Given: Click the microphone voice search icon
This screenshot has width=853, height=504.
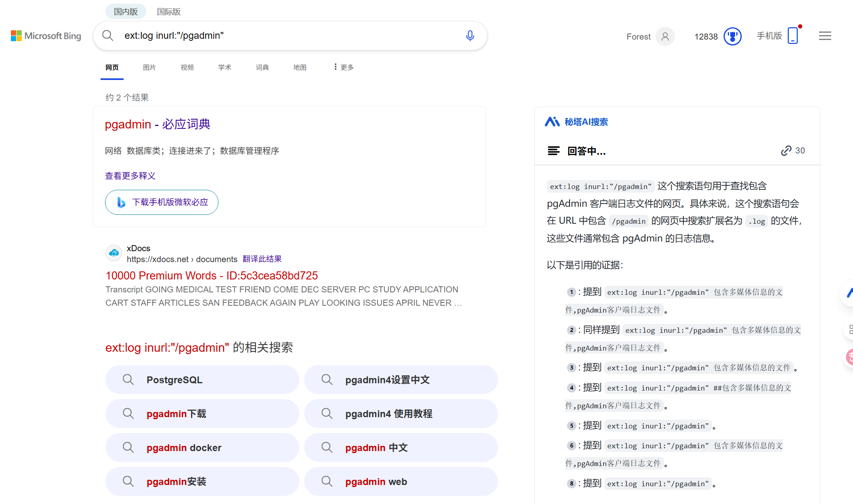Looking at the screenshot, I should [x=470, y=36].
